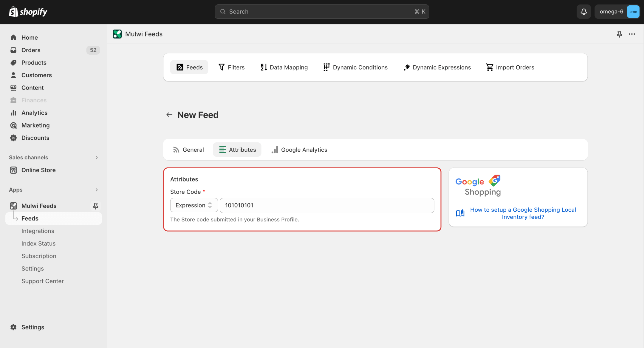This screenshot has height=348, width=644.
Task: Expand the Apps section
Action: click(97, 190)
